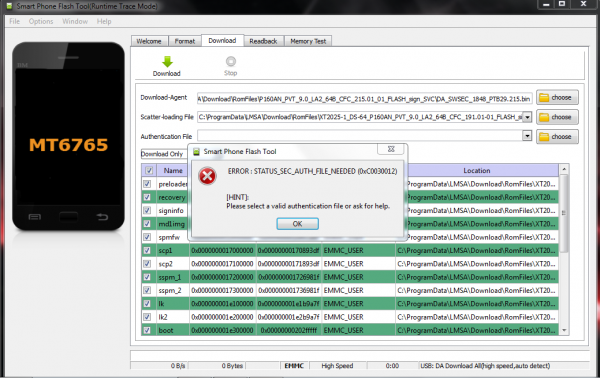Toggle the select-all checkbox in table header
Image resolution: width=600 pixels, height=378 pixels.
[149, 171]
